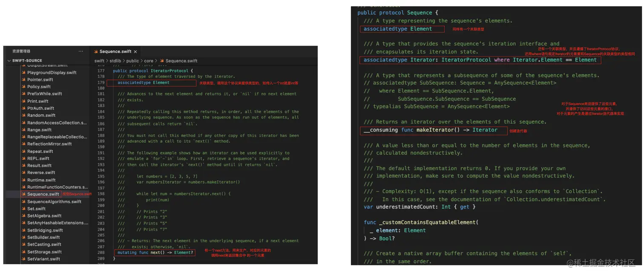Viewport: 644px width, 276px height.
Task: Click the Swift icon beside Result.swift
Action: click(x=24, y=166)
